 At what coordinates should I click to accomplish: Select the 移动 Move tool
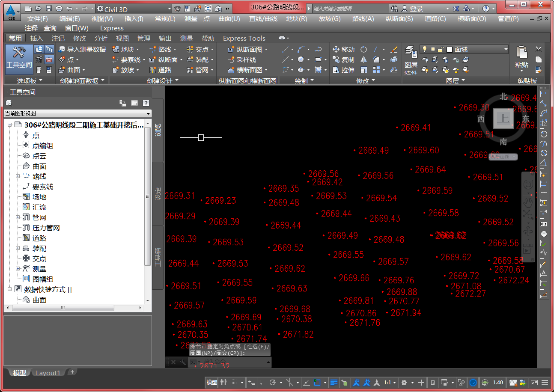[344, 49]
